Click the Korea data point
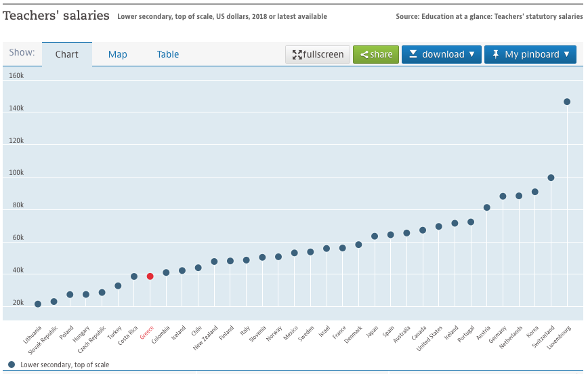Screen dimensions: 588x374 tap(535, 192)
